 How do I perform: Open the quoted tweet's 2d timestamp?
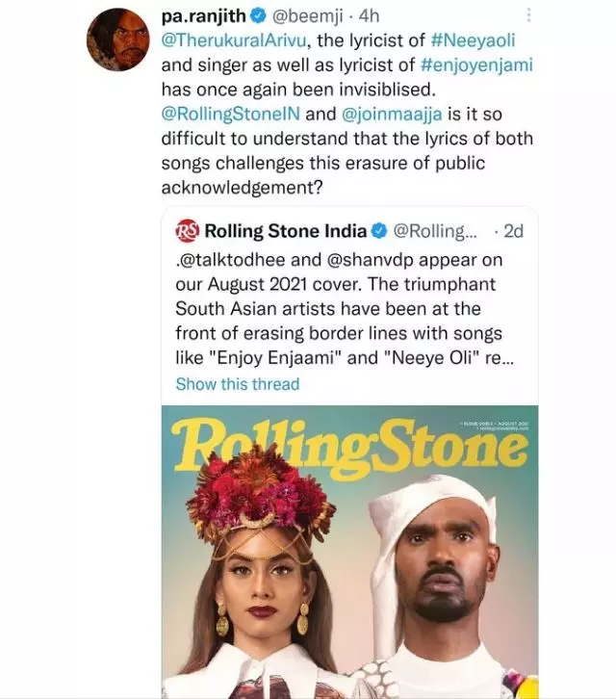click(x=515, y=231)
